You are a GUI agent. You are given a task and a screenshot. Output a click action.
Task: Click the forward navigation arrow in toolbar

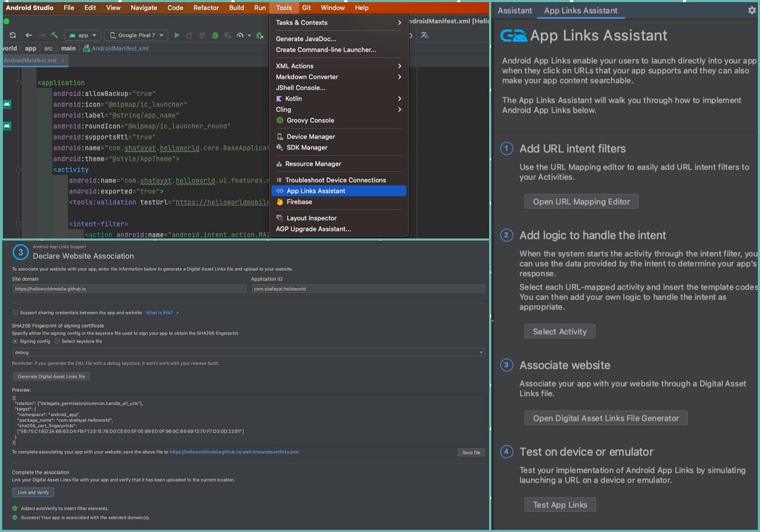coord(42,35)
